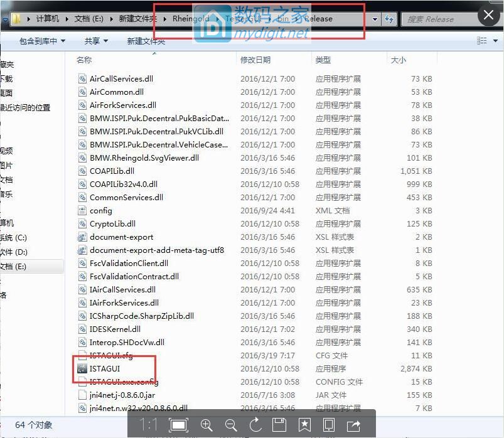Open the view options dropdown arrow
Screen dimensions: 504x438
coord(495,41)
